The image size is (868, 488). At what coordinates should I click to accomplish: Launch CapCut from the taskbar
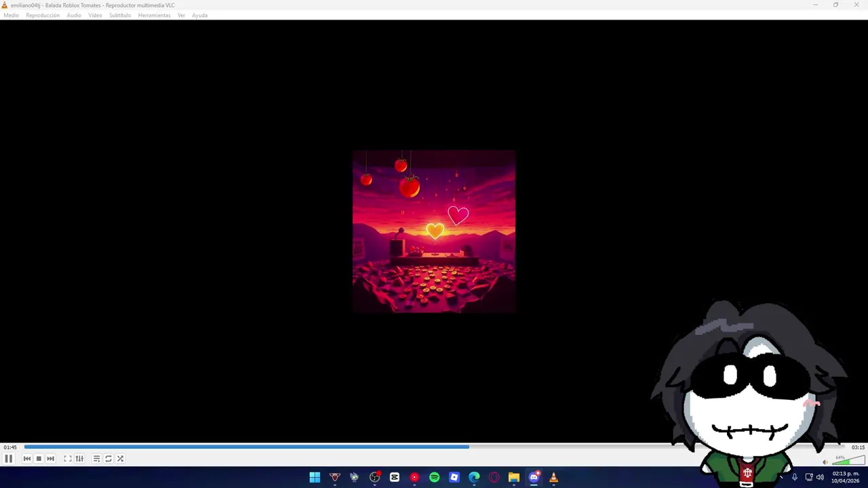[x=394, y=477]
